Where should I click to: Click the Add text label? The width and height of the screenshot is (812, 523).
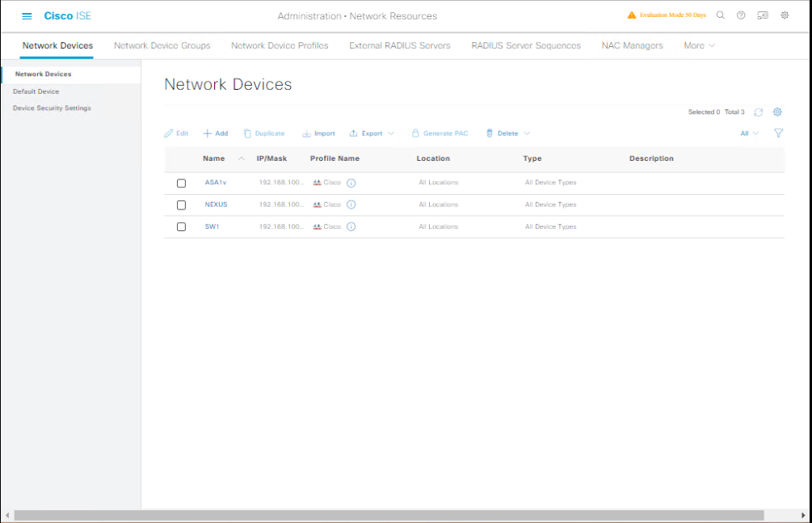click(x=221, y=133)
